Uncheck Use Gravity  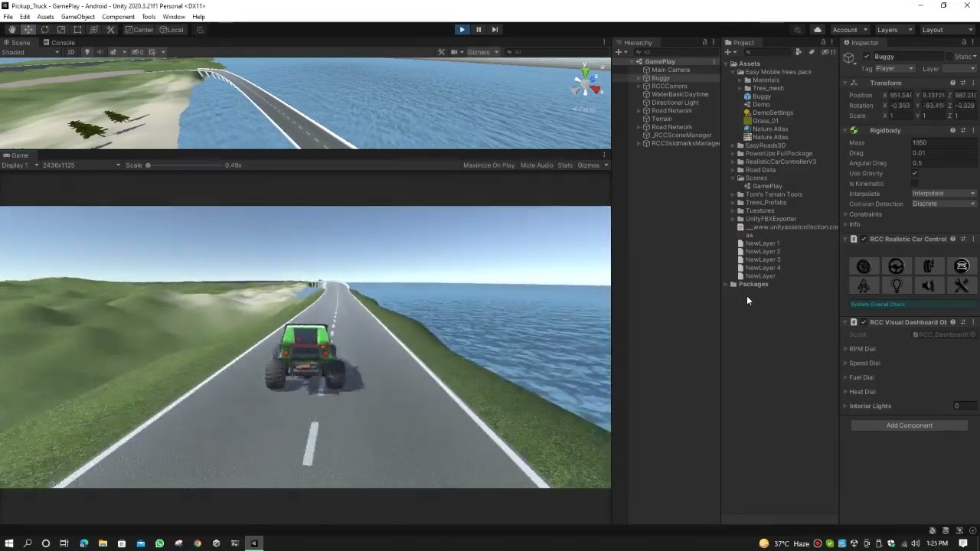point(914,173)
